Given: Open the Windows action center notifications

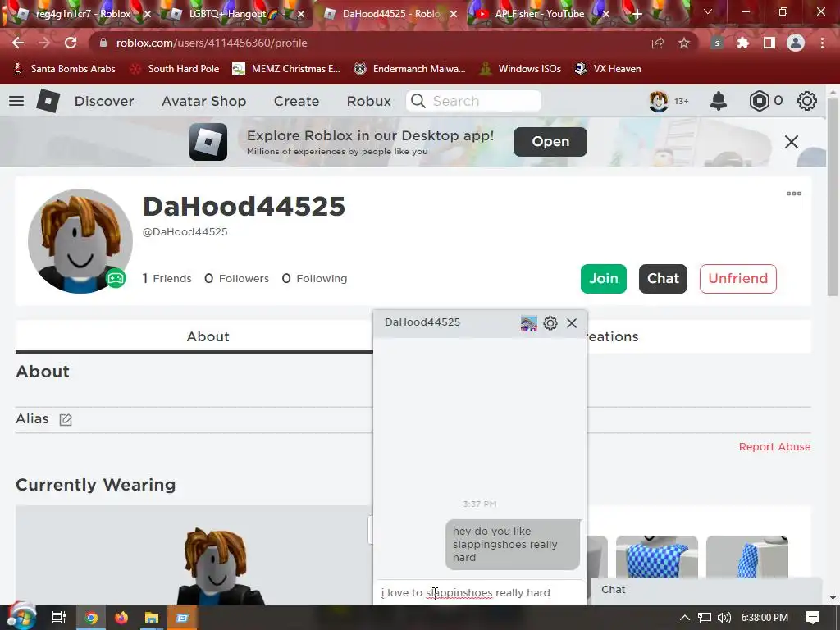Looking at the screenshot, I should click(x=813, y=618).
